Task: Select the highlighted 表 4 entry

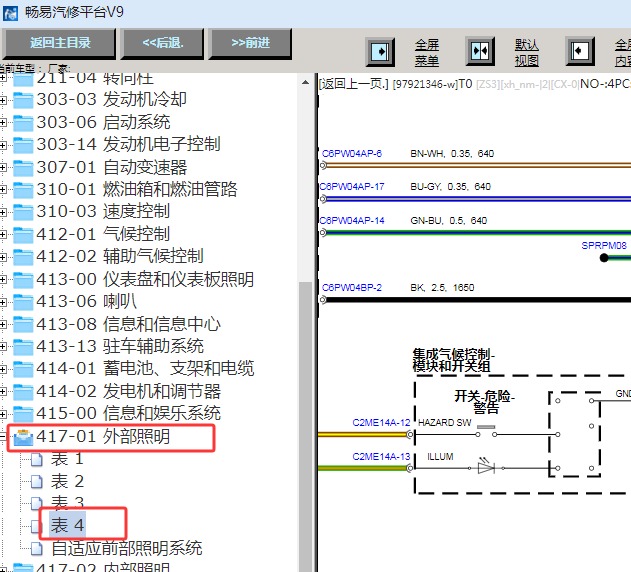Action: coord(67,525)
